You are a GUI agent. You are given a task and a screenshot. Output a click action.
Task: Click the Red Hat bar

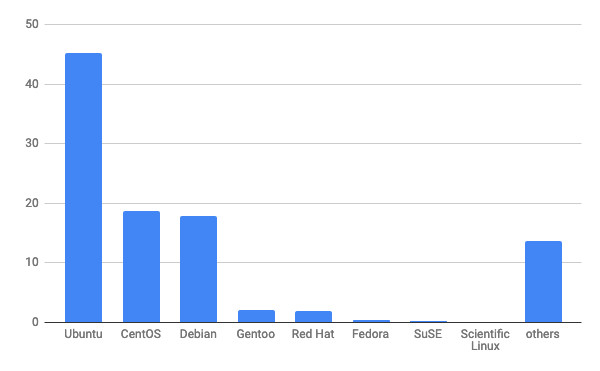pyautogui.click(x=313, y=317)
